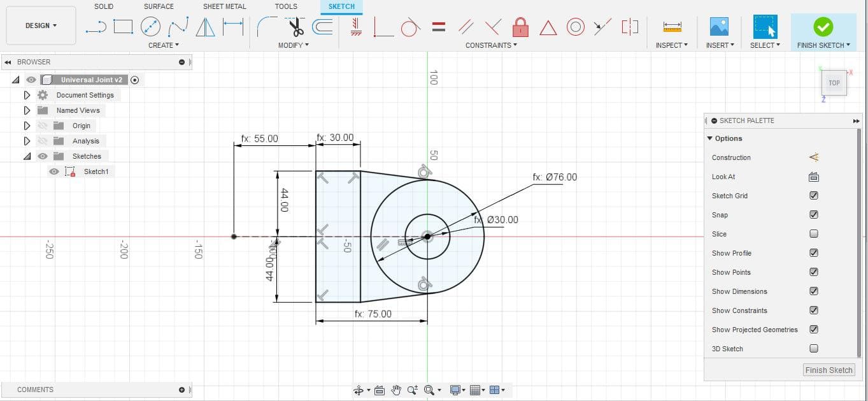Toggle Construction line mode icon
Viewport: 868px width, 401px height.
[x=813, y=157]
